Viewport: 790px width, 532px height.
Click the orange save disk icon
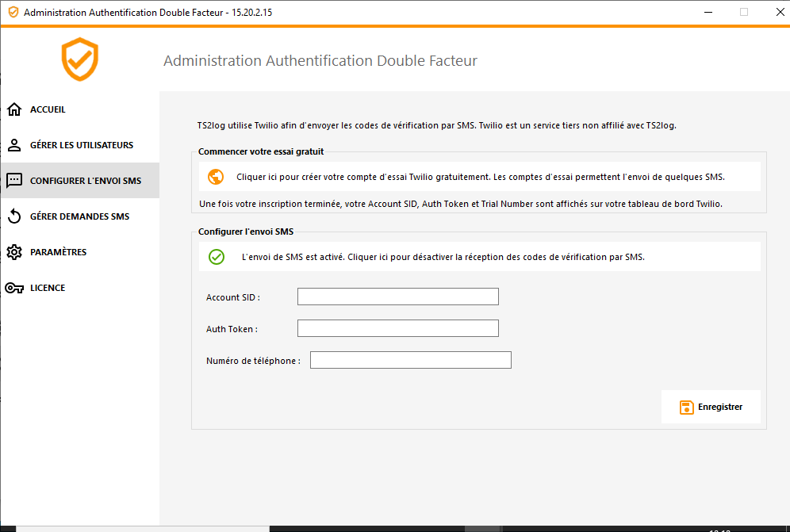686,407
